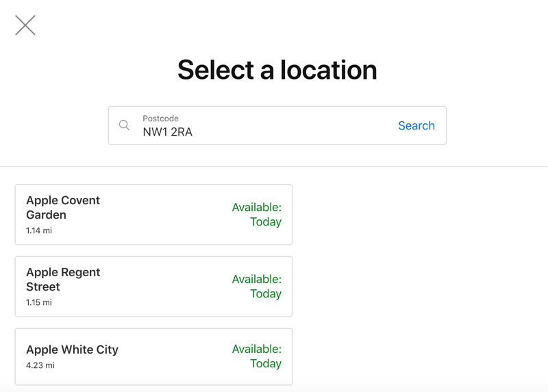Click Available: Today for Covent Garden

click(x=257, y=215)
